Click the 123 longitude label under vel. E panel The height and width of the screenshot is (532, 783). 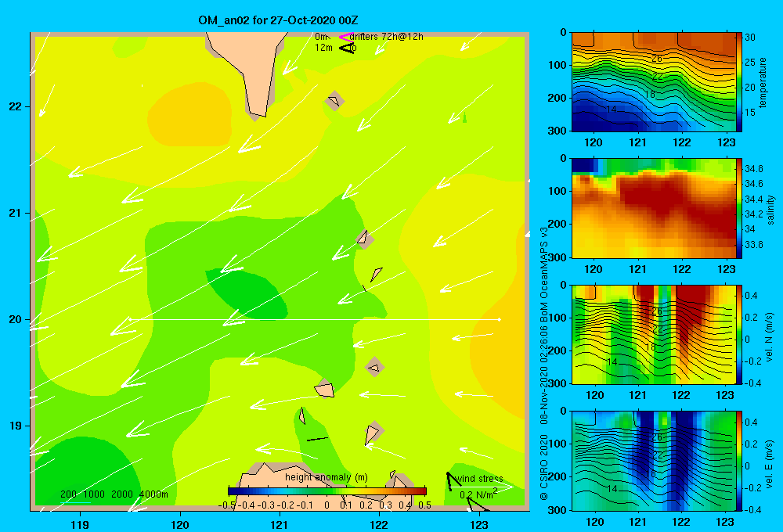726,522
